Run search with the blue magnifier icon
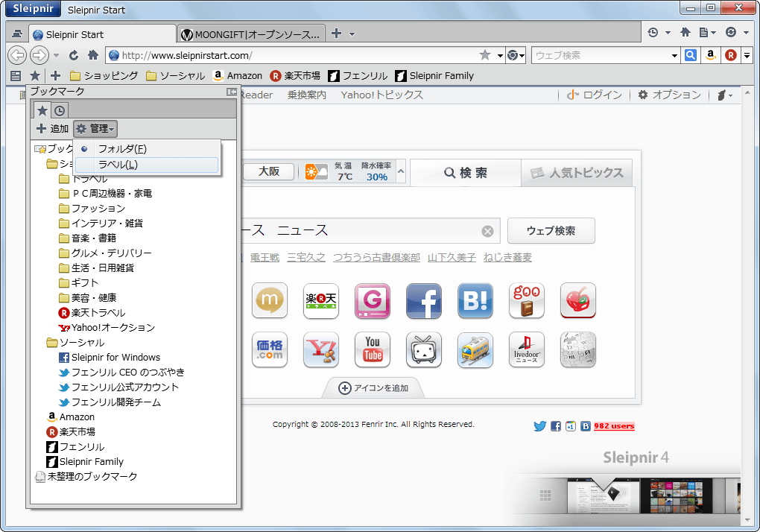The image size is (760, 532). point(691,55)
